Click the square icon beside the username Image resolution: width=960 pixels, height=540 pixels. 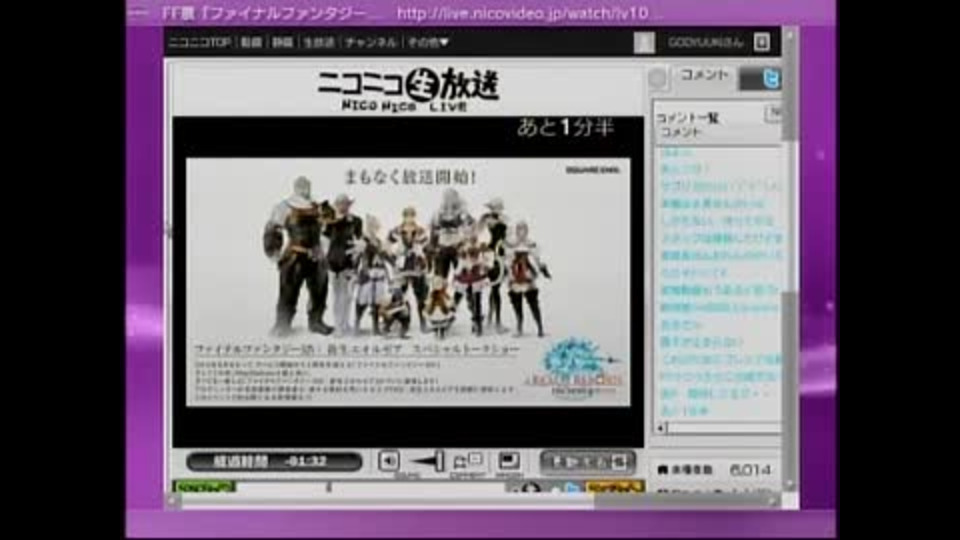(x=762, y=42)
